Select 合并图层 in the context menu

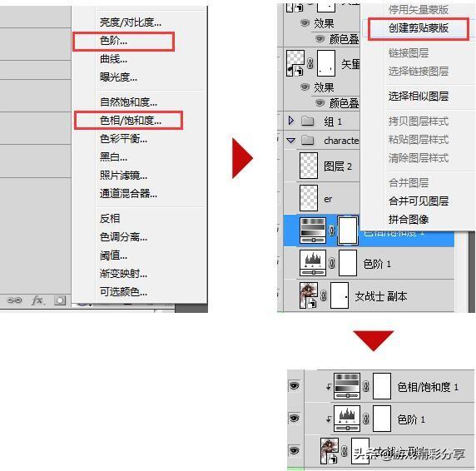pyautogui.click(x=409, y=183)
